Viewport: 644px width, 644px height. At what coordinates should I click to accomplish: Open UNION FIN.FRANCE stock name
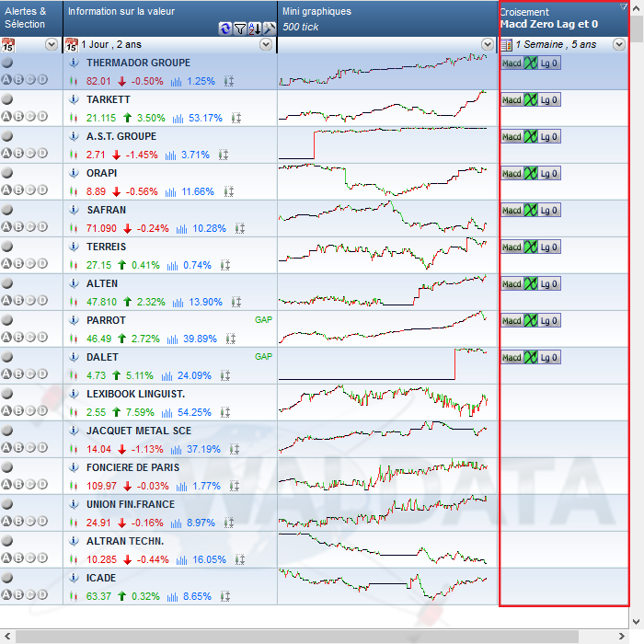pos(131,504)
